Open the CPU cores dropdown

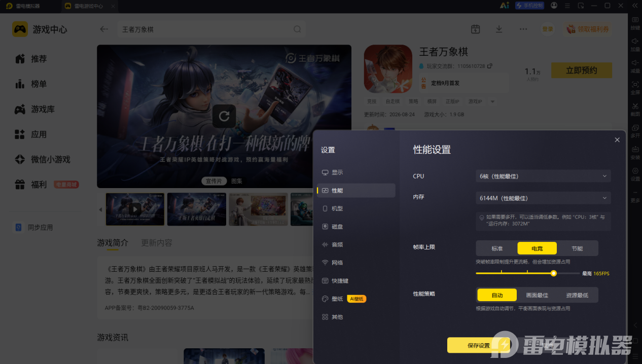[x=543, y=176]
